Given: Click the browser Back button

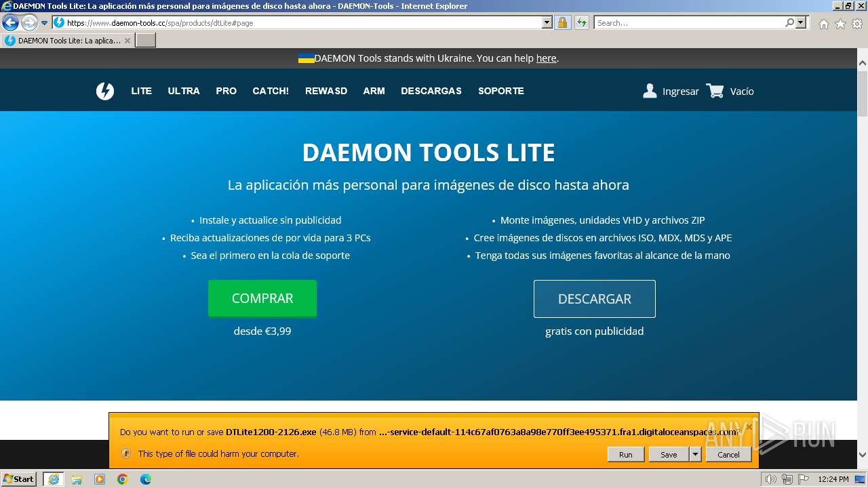Looking at the screenshot, I should coord(10,22).
